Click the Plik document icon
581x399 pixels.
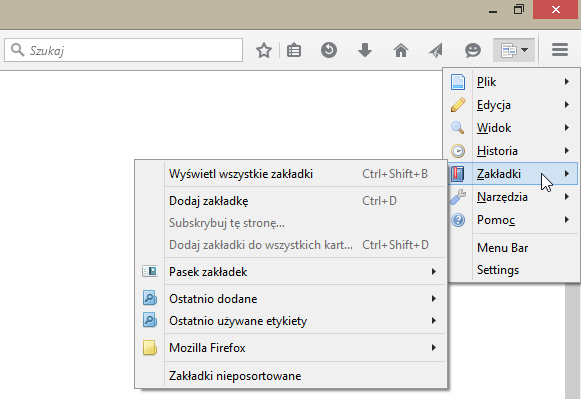(x=458, y=82)
